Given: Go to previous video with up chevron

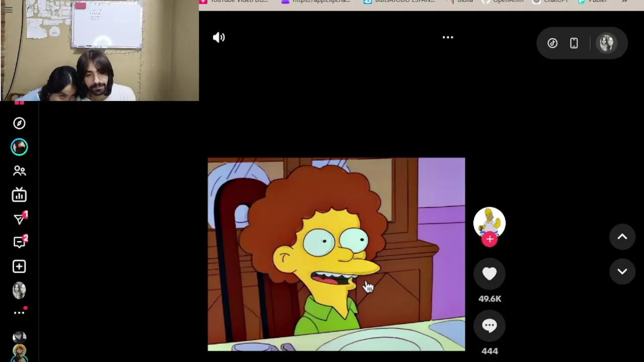Looking at the screenshot, I should pyautogui.click(x=622, y=237).
